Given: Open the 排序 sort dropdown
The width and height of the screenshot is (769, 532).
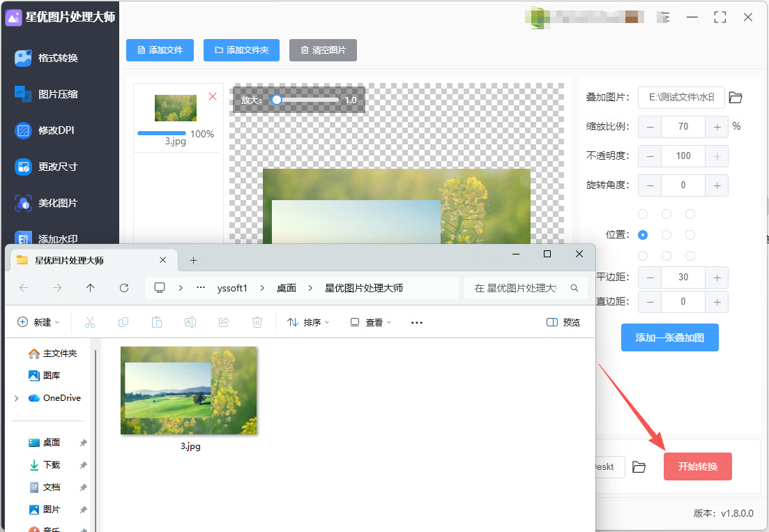Looking at the screenshot, I should click(308, 322).
